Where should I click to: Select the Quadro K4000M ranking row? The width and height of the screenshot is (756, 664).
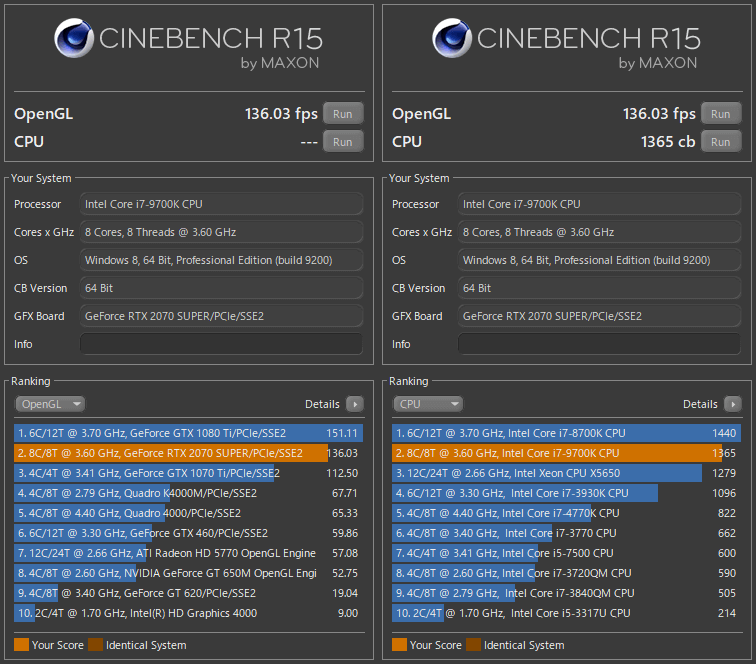pos(189,493)
